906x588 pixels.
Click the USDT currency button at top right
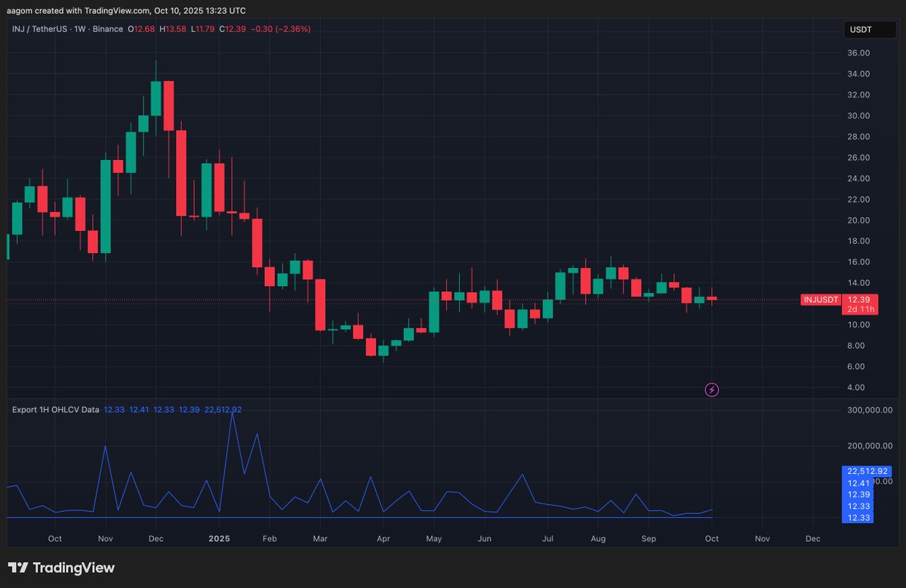[869, 29]
